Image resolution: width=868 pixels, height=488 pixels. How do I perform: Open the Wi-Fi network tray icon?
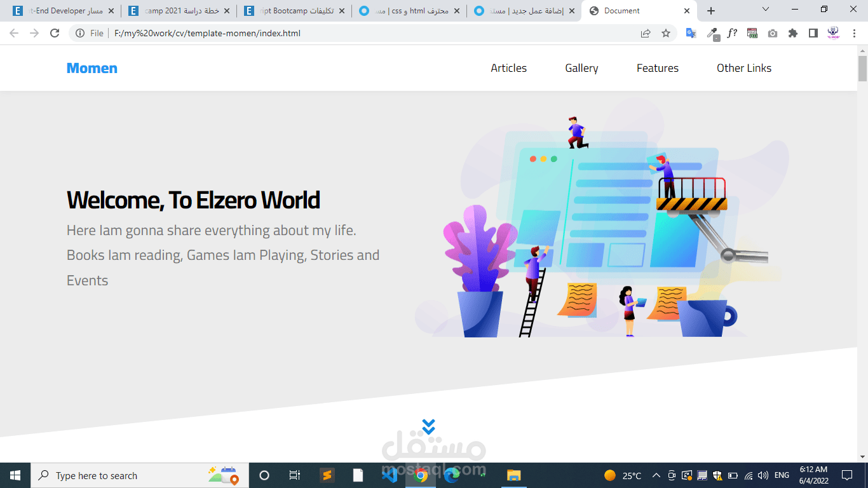[x=749, y=475]
